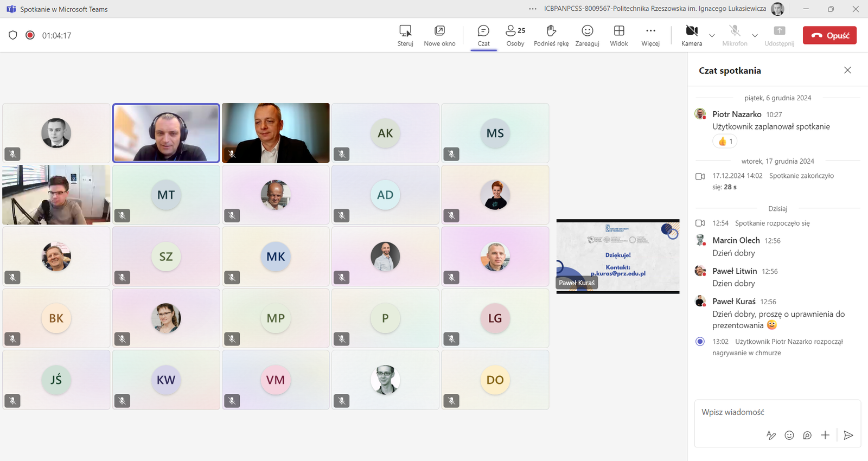
Task: Pop out meeting with Nowe okno
Action: pyautogui.click(x=439, y=35)
